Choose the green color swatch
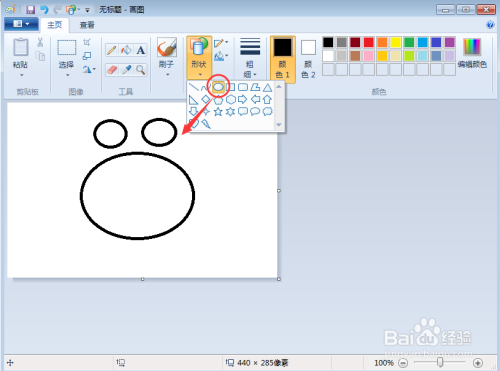500x371 pixels. click(409, 42)
